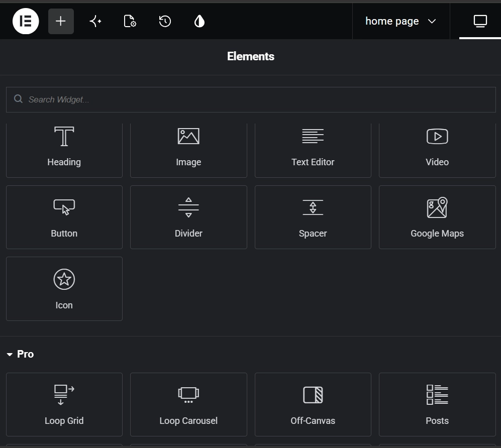Open the droplet icon in the top bar
This screenshot has width=501, height=448.
click(199, 22)
